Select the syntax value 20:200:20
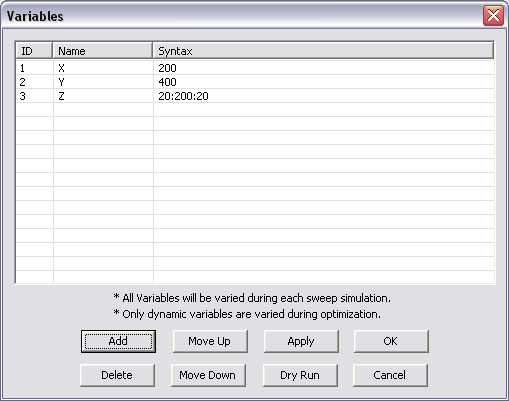509x401 pixels. tap(183, 96)
